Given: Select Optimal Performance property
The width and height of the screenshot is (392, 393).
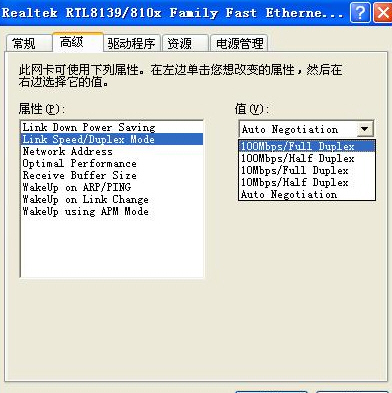Looking at the screenshot, I should click(x=112, y=163).
